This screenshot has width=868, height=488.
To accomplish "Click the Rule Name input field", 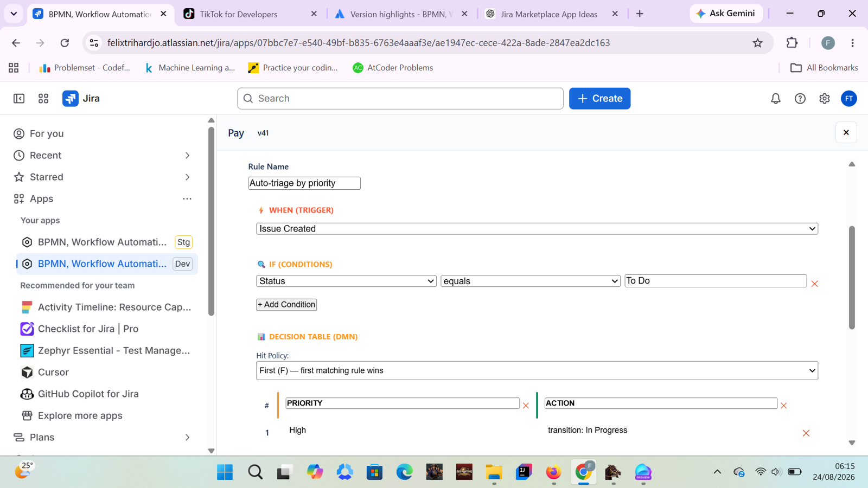I will click(304, 183).
